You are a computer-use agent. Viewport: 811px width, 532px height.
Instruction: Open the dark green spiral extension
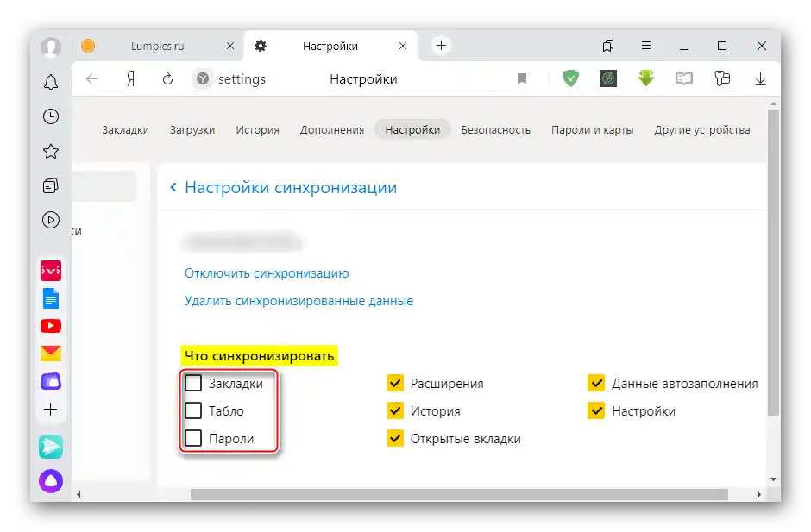click(x=608, y=78)
